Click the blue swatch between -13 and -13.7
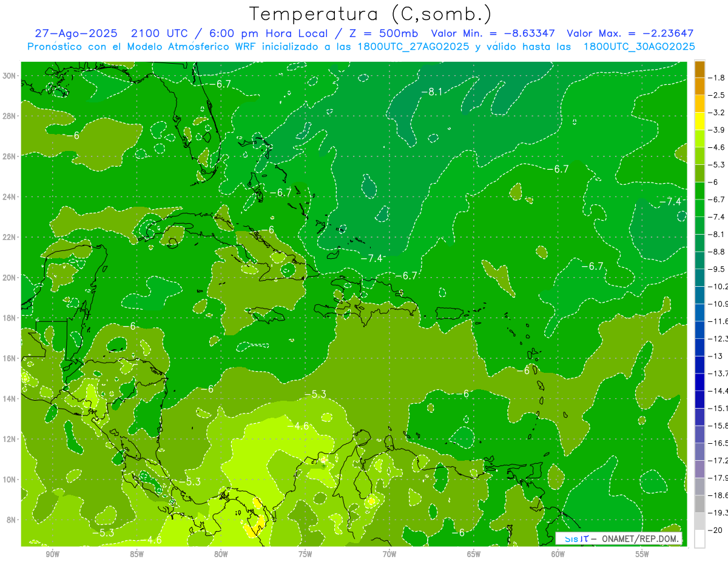Image resolution: width=728 pixels, height=562 pixels. pyautogui.click(x=699, y=364)
